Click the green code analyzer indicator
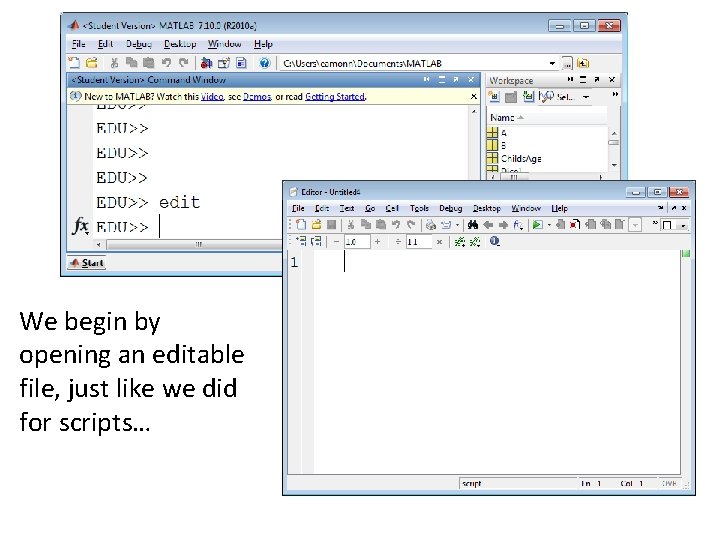This screenshot has height=540, width=720. point(686,253)
